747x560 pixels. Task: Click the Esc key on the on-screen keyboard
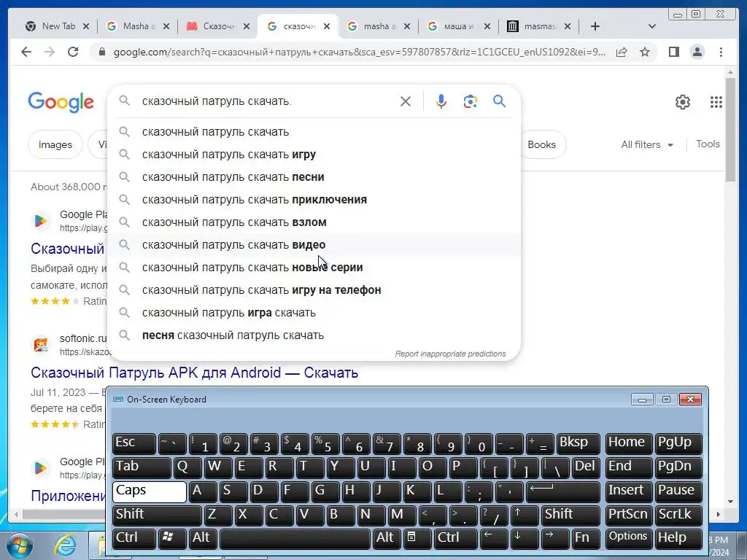coord(134,443)
